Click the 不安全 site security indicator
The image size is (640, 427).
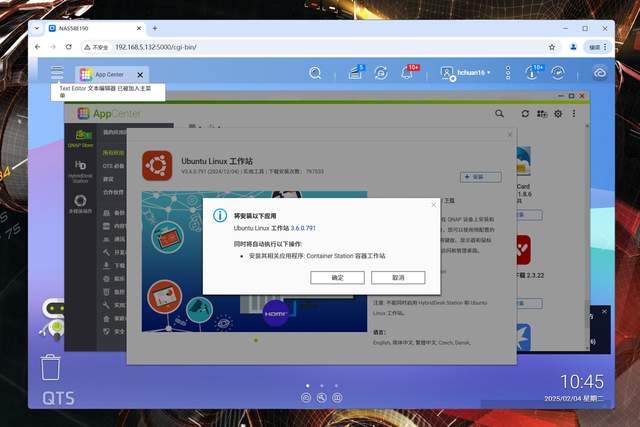96,47
